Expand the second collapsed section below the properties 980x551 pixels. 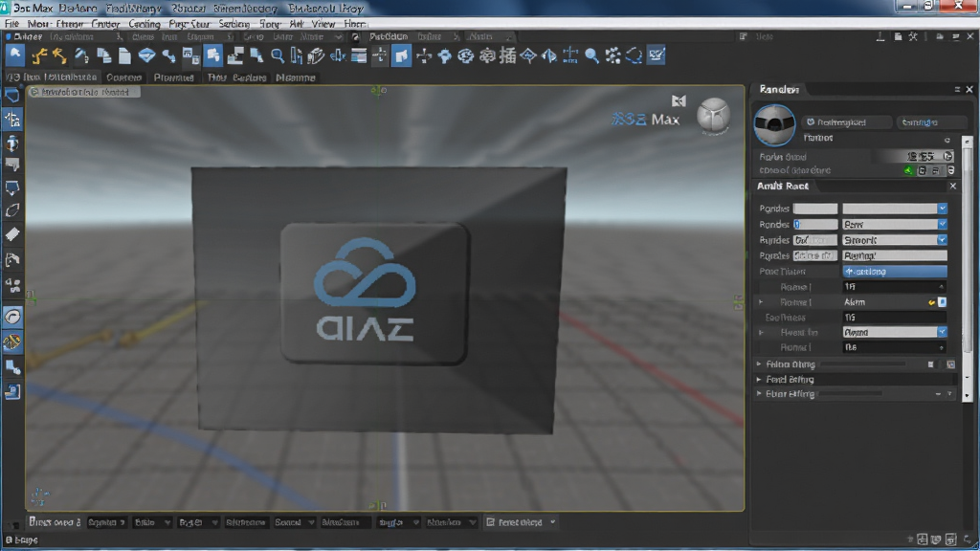[x=759, y=379]
